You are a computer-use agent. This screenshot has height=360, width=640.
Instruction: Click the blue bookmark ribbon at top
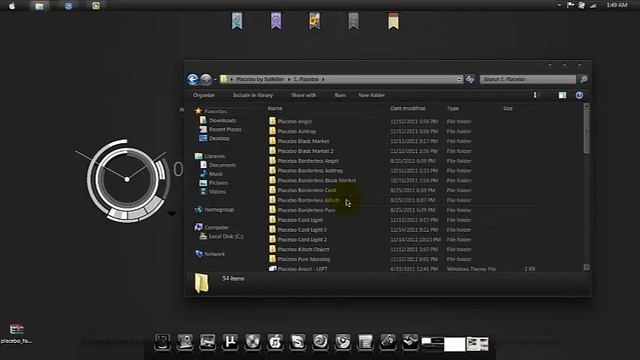tap(237, 21)
